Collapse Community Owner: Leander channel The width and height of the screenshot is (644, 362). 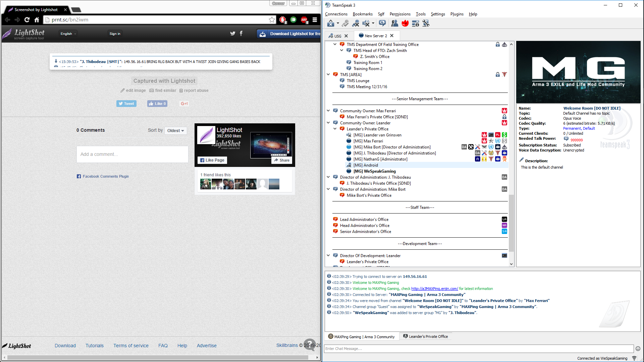pos(328,123)
